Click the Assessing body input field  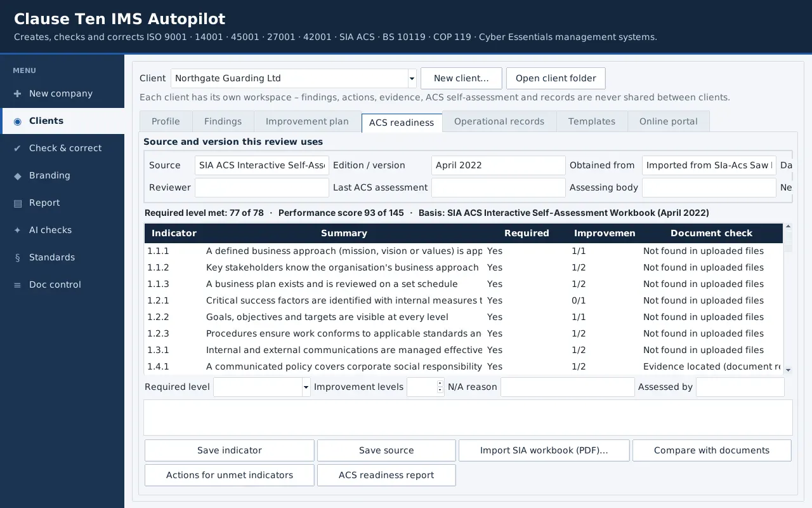click(709, 187)
